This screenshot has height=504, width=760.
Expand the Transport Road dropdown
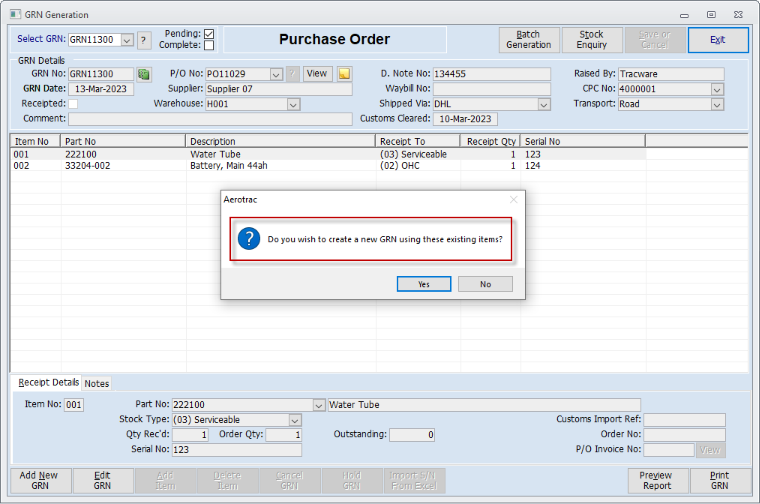pyautogui.click(x=717, y=104)
